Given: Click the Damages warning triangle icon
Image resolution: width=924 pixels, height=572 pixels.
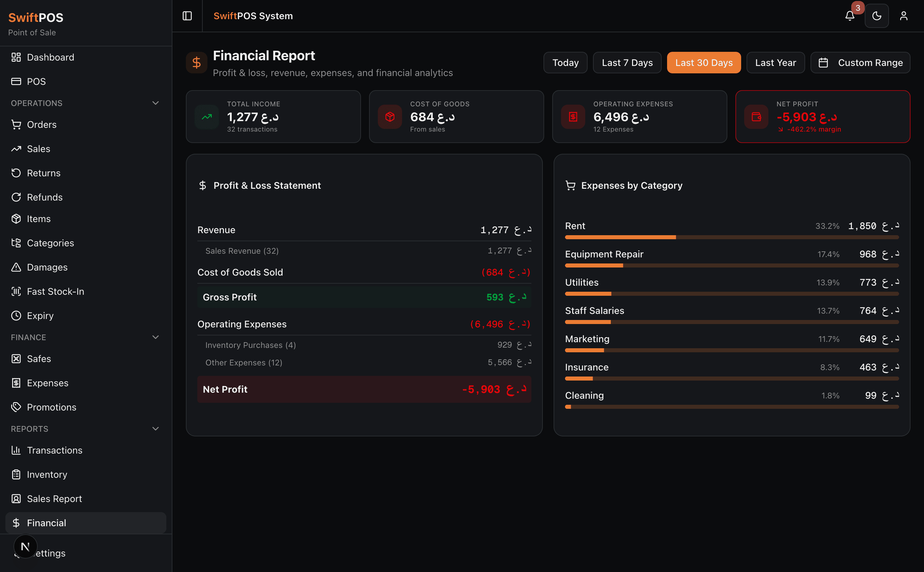Looking at the screenshot, I should (x=16, y=267).
